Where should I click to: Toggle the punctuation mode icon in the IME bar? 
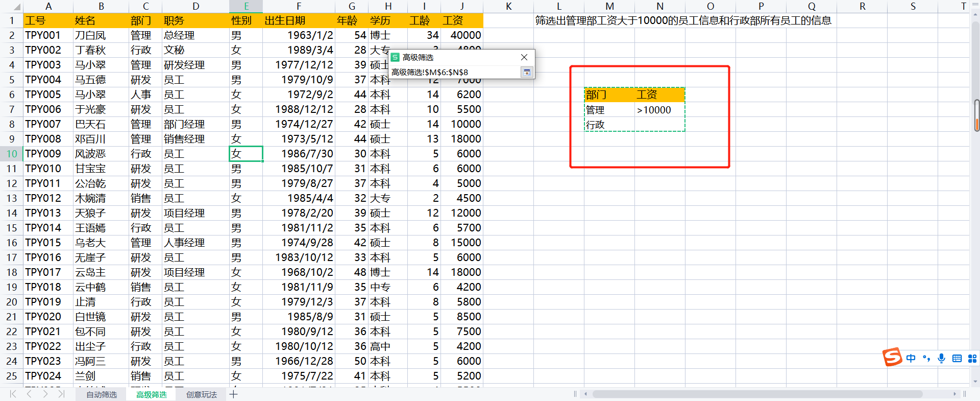click(926, 358)
